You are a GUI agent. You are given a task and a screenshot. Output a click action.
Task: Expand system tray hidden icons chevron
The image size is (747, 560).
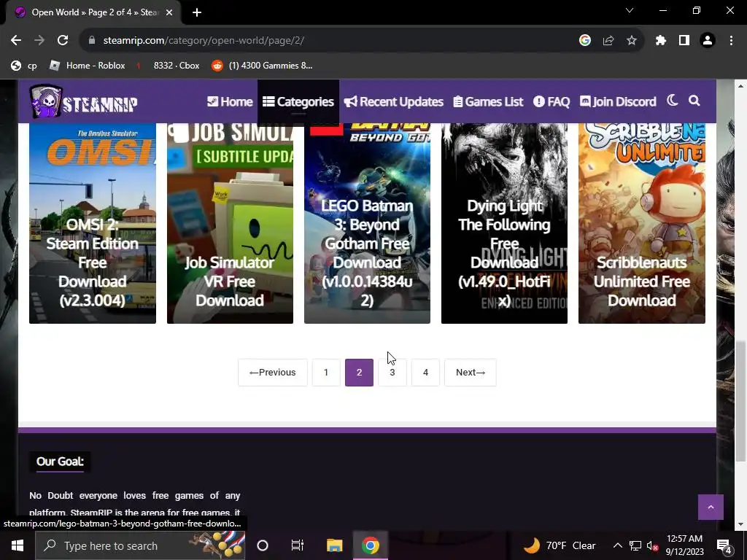[x=617, y=545]
